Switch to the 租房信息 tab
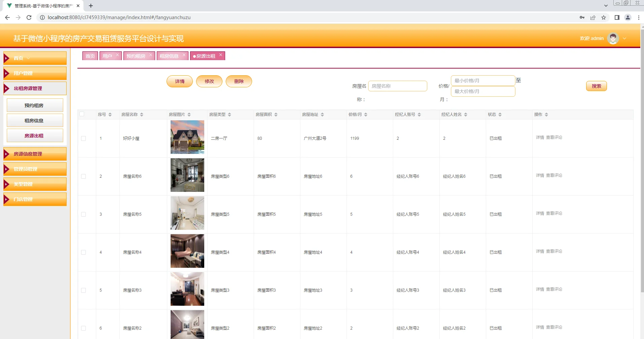The height and width of the screenshot is (339, 644). 169,56
